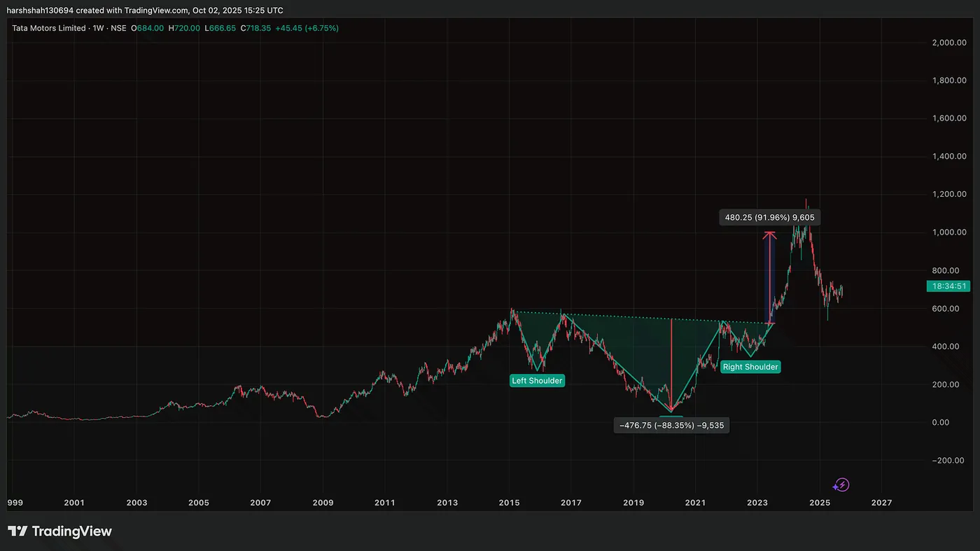The width and height of the screenshot is (980, 551).
Task: Click the 1,000.00 price axis label
Action: tap(949, 232)
